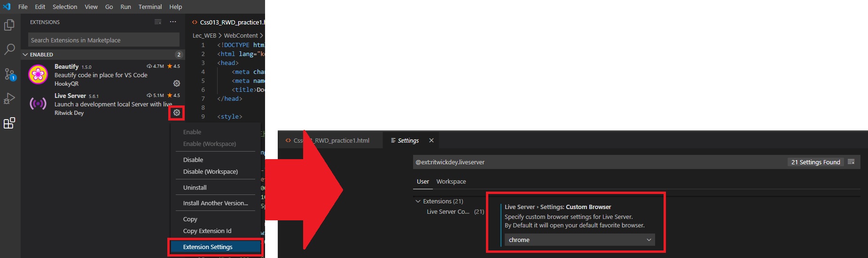Click the VS Code logo icon

tap(7, 7)
